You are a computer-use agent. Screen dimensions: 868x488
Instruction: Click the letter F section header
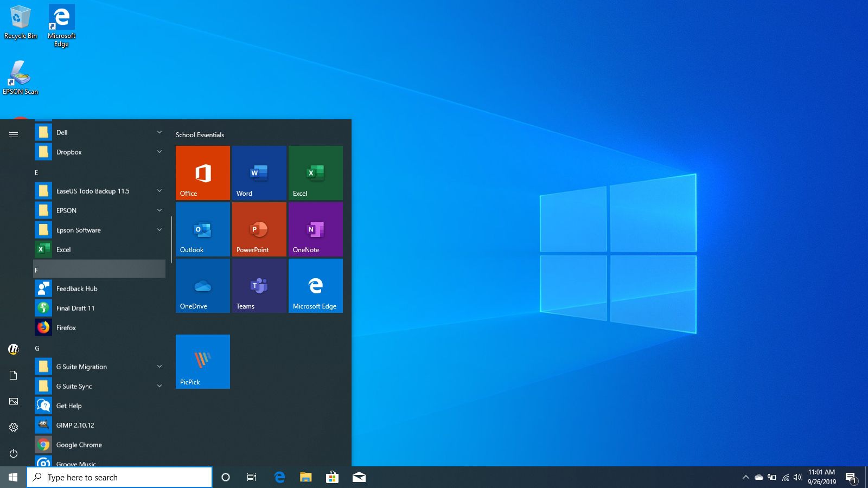(99, 269)
